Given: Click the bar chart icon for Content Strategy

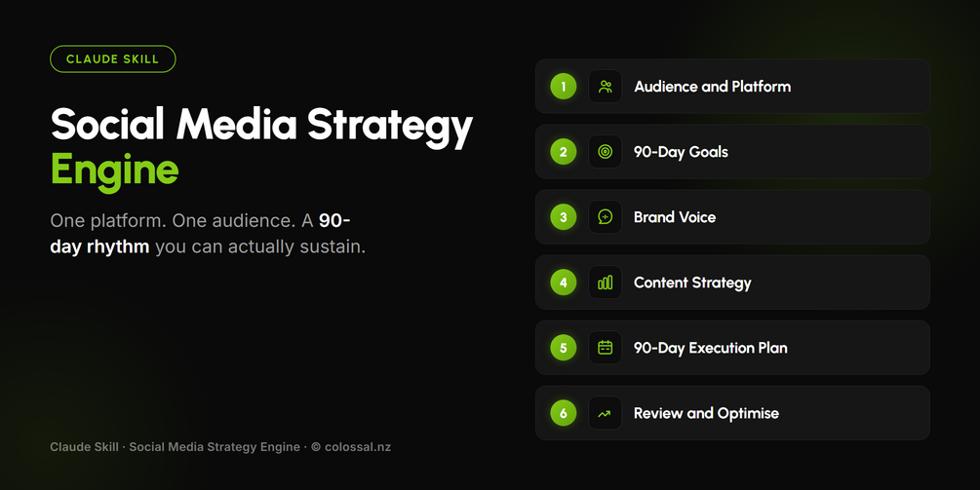Looking at the screenshot, I should click(x=605, y=283).
